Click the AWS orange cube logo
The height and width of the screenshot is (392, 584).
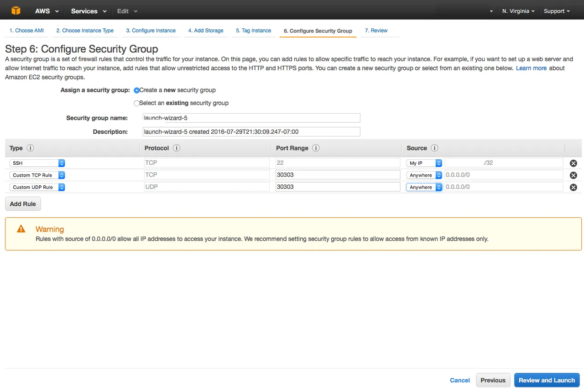(x=16, y=10)
